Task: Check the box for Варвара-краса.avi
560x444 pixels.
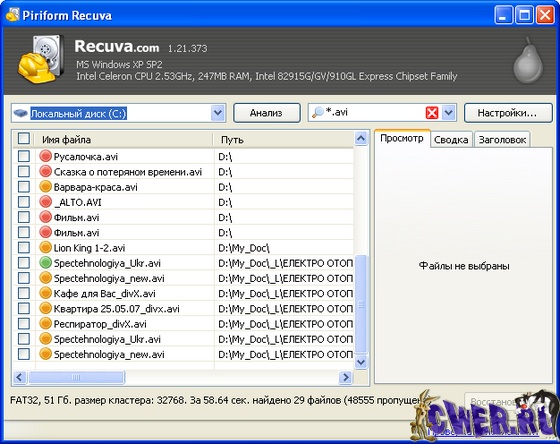Action: [24, 187]
